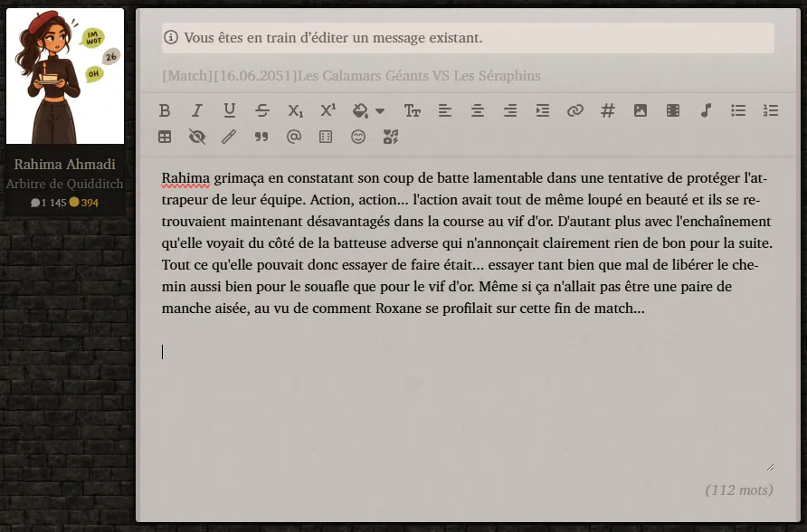
Task: Click the hashtag icon
Action: pos(608,110)
